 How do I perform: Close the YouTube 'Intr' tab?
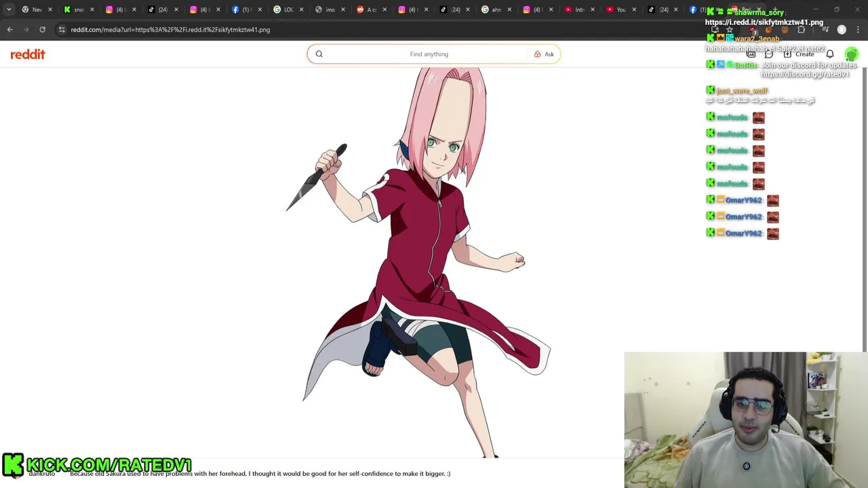pos(593,9)
